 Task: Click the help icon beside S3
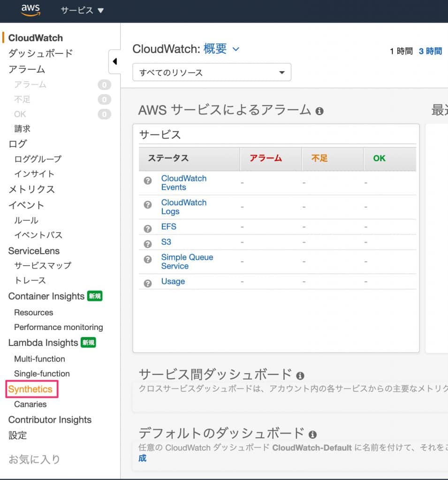[x=148, y=244]
